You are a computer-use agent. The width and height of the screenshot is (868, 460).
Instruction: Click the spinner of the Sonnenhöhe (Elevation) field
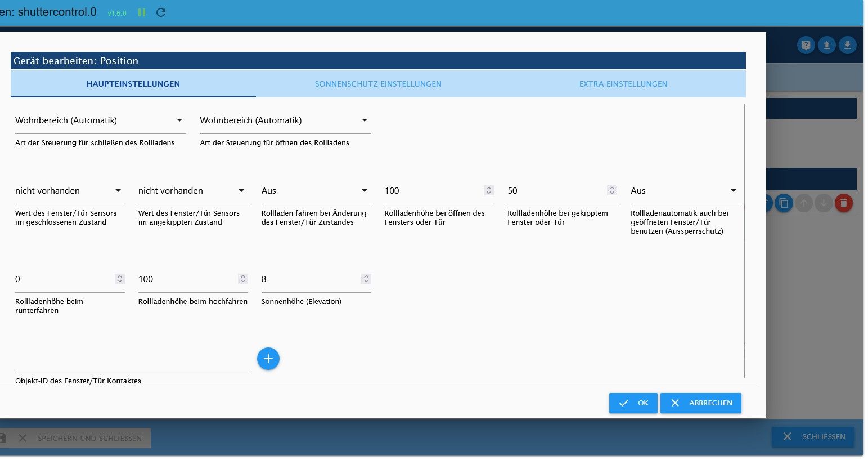click(366, 279)
